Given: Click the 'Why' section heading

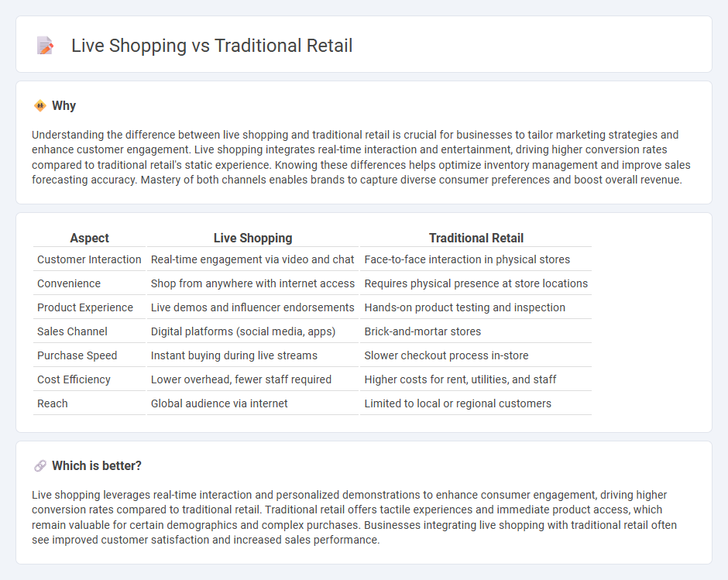Looking at the screenshot, I should point(64,106).
